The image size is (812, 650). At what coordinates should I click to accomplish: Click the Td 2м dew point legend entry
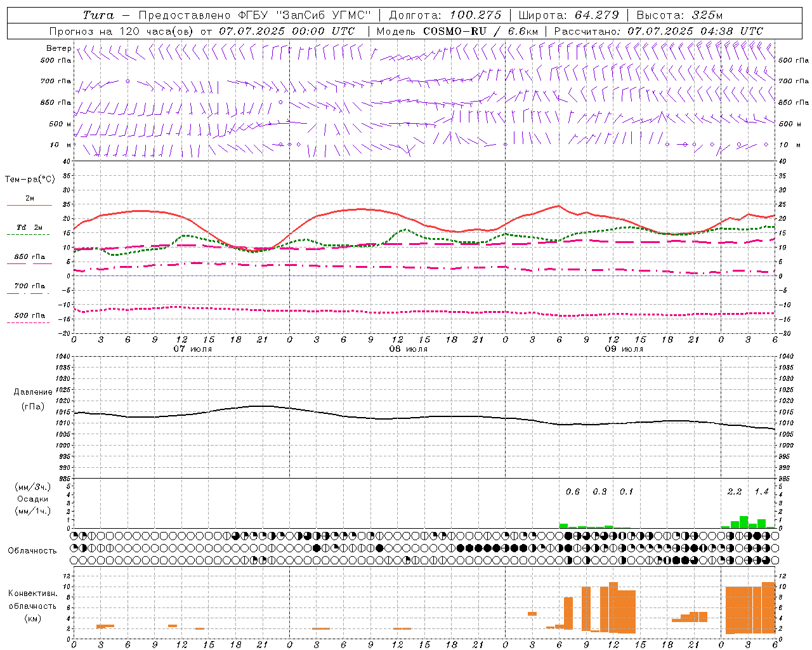pos(30,227)
